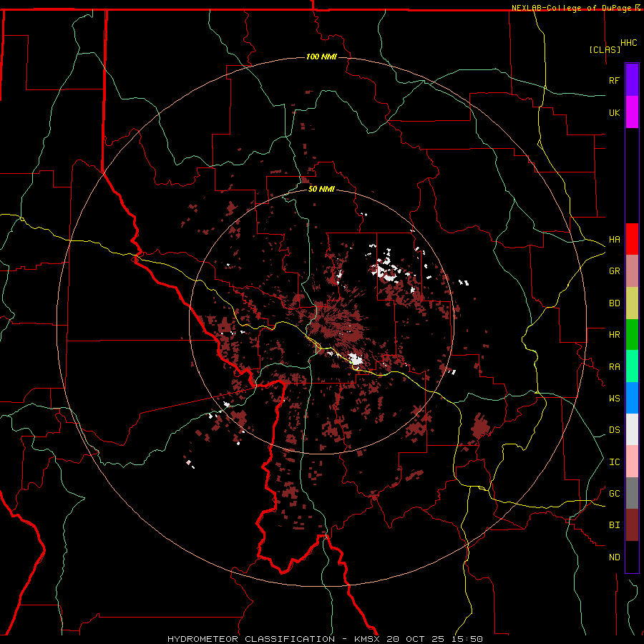Pick the DS white legend swatch
Image resolution: width=644 pixels, height=644 pixels.
click(x=632, y=429)
